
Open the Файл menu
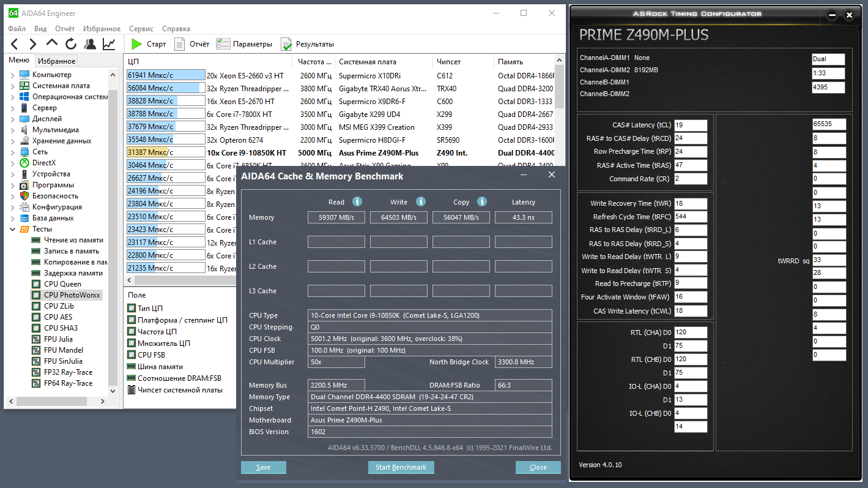pos(17,29)
